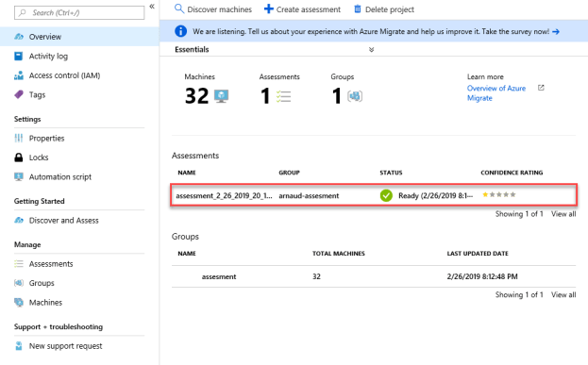Click the Create assessment button

[303, 9]
